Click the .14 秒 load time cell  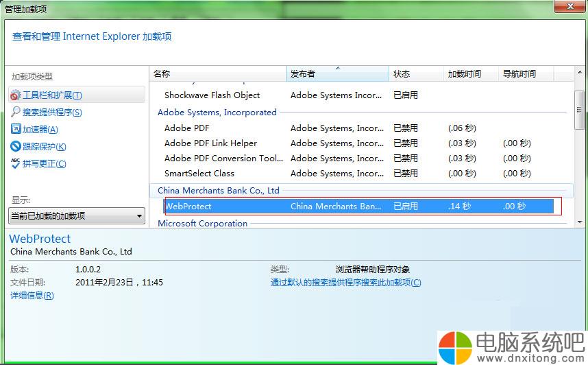pos(459,206)
